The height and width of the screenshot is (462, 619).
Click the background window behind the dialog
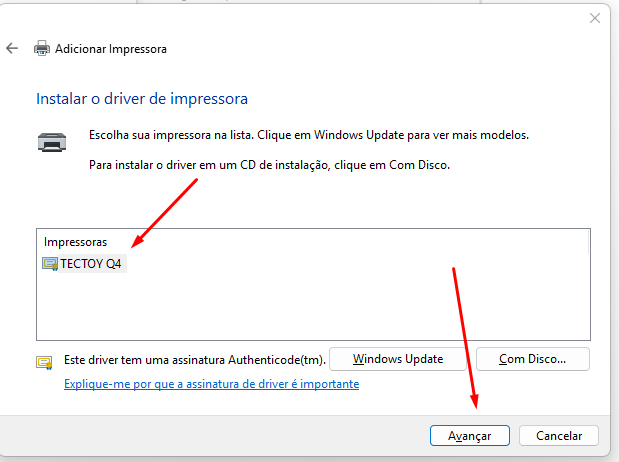pyautogui.click(x=300, y=4)
